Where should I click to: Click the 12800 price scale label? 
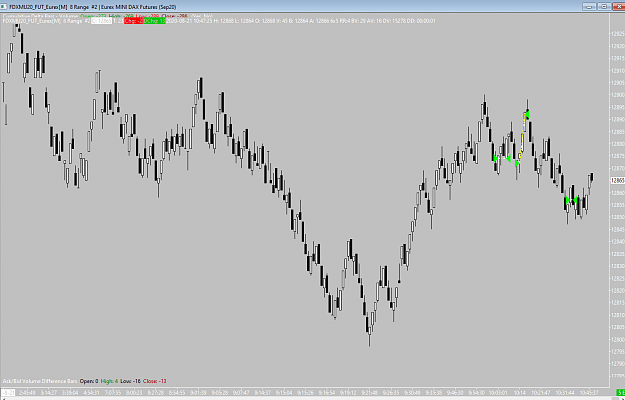(617, 339)
